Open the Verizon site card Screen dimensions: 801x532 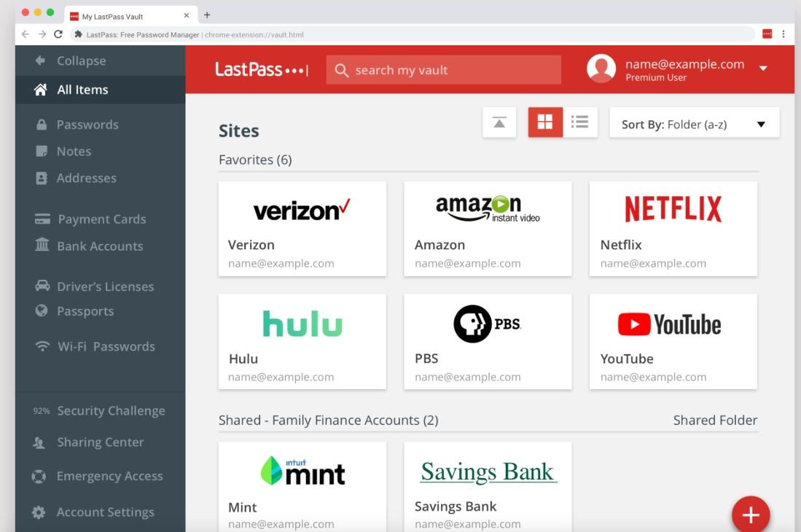click(302, 229)
